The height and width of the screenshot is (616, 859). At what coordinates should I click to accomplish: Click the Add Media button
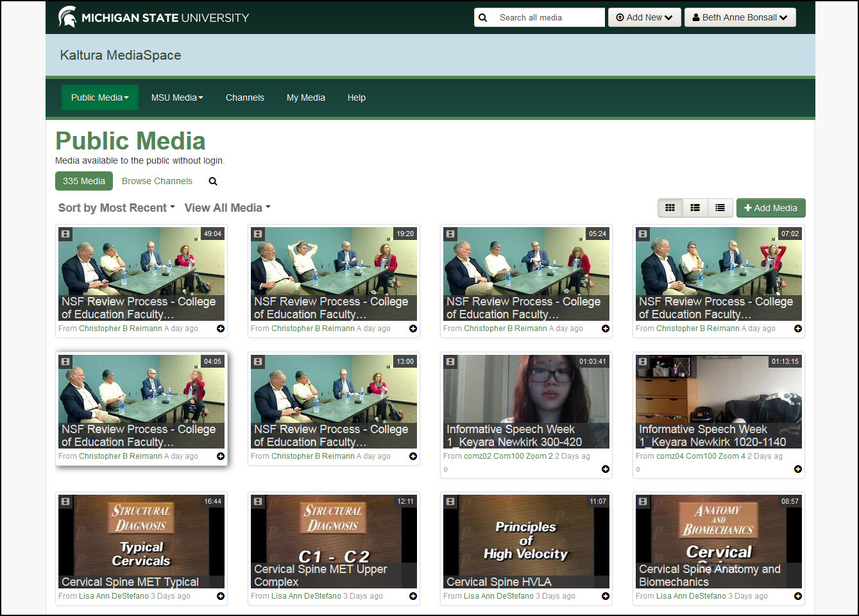770,207
